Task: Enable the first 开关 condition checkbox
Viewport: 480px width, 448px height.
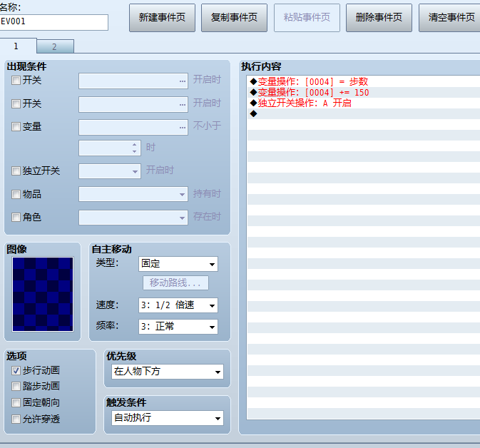Action: point(16,81)
